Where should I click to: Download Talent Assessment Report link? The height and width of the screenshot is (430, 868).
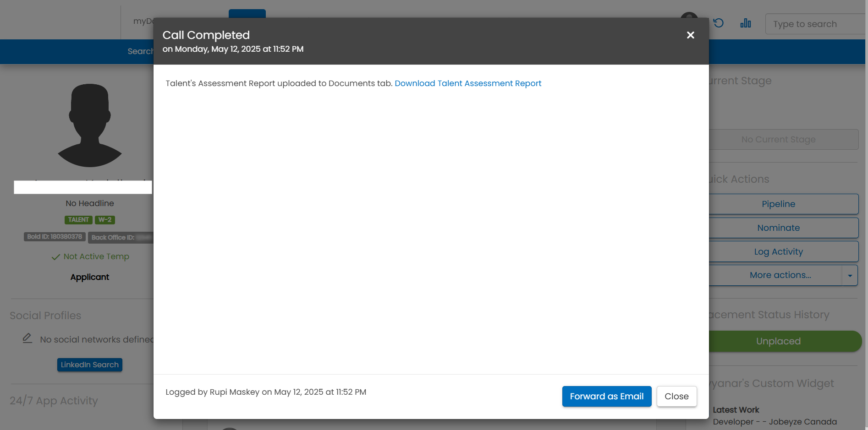tap(468, 83)
